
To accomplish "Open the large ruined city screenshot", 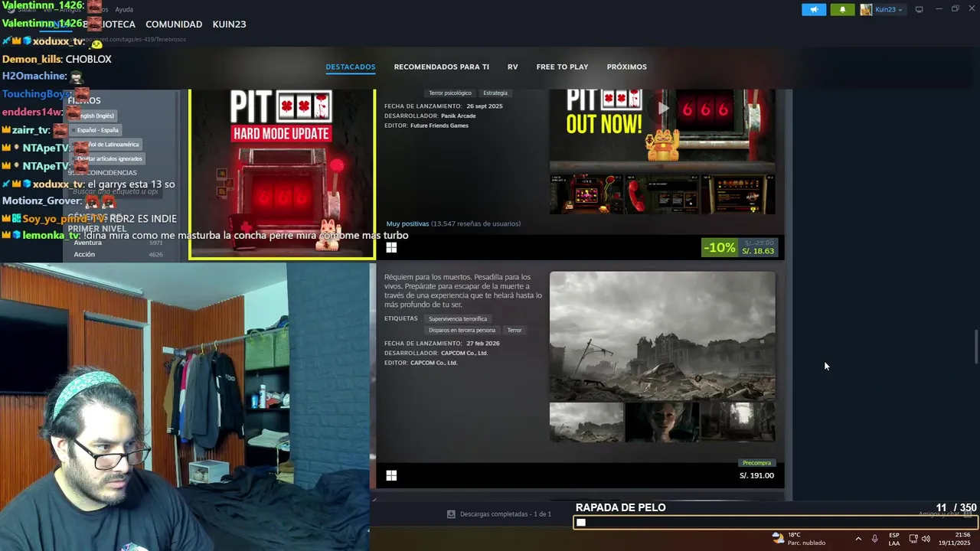I will [x=662, y=336].
